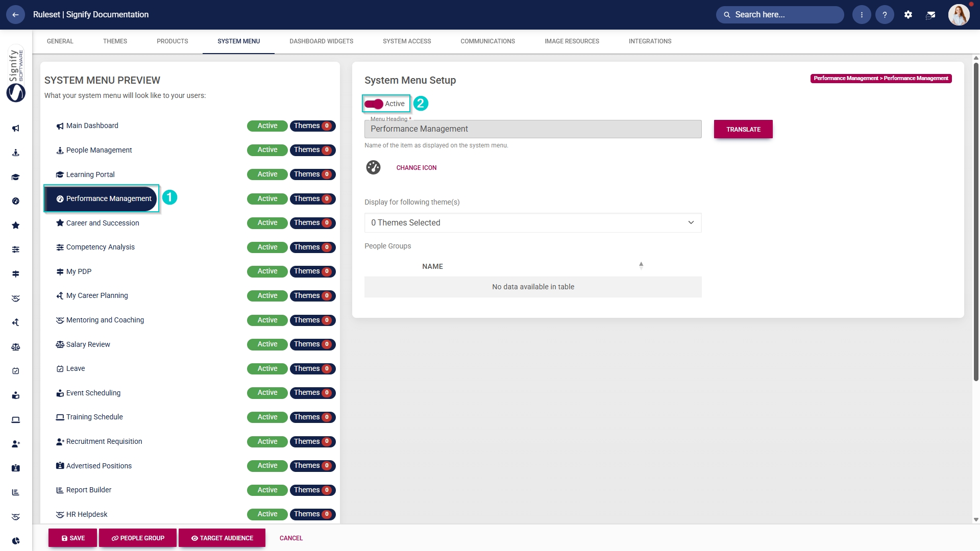Open the graduation cap Learning sidebar icon
This screenshot has width=980, height=551.
pos(16,177)
